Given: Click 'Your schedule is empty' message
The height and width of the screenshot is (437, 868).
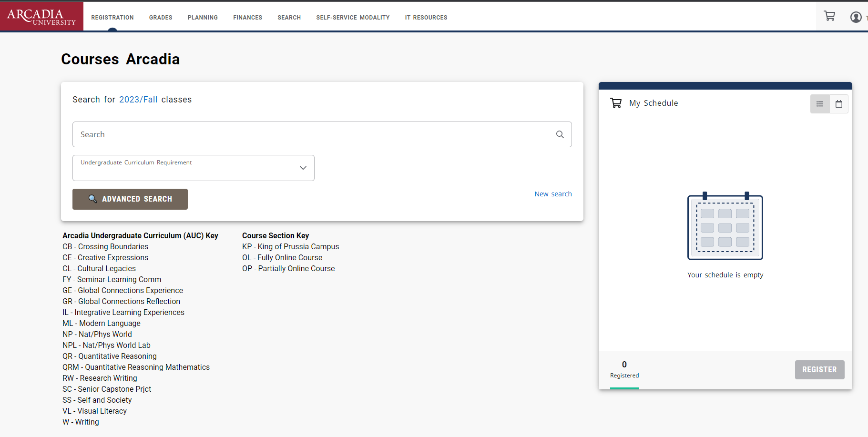Looking at the screenshot, I should point(725,275).
